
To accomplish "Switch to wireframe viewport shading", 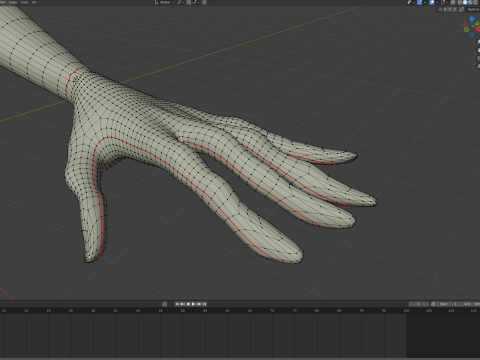I will [459, 2].
